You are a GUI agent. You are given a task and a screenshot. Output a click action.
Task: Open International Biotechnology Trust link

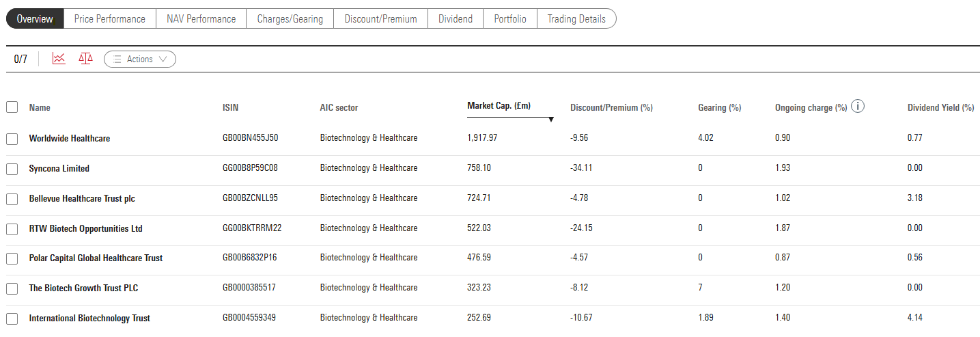click(89, 318)
